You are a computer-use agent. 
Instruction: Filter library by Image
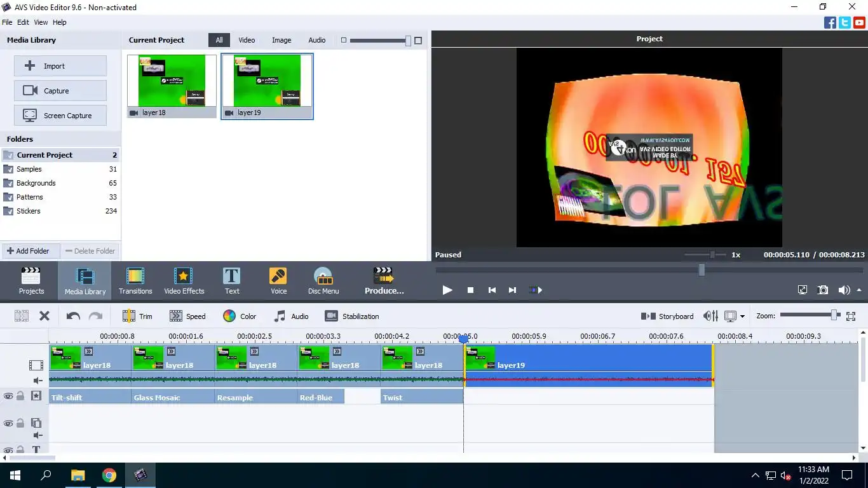(x=281, y=40)
